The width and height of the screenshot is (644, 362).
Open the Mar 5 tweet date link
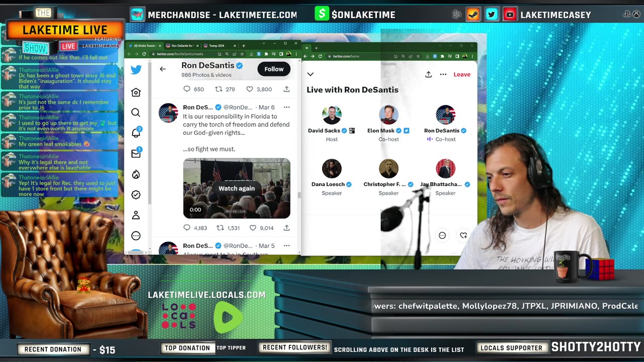coord(267,246)
